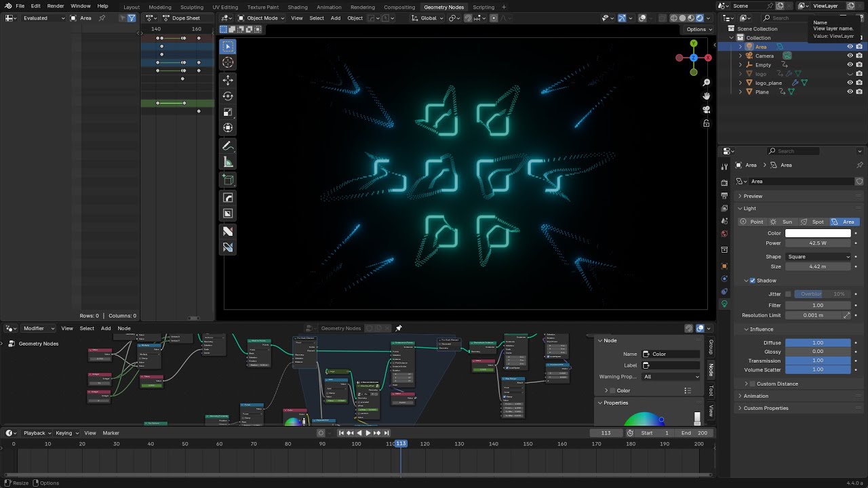The image size is (868, 488).
Task: Open the Output properties tab
Action: pos(724,195)
